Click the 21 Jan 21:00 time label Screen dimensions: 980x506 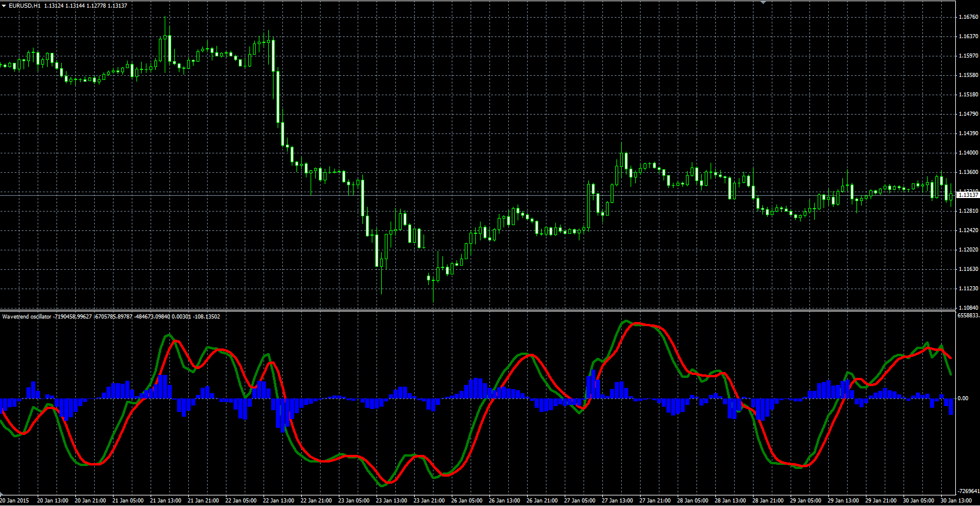click(x=203, y=501)
